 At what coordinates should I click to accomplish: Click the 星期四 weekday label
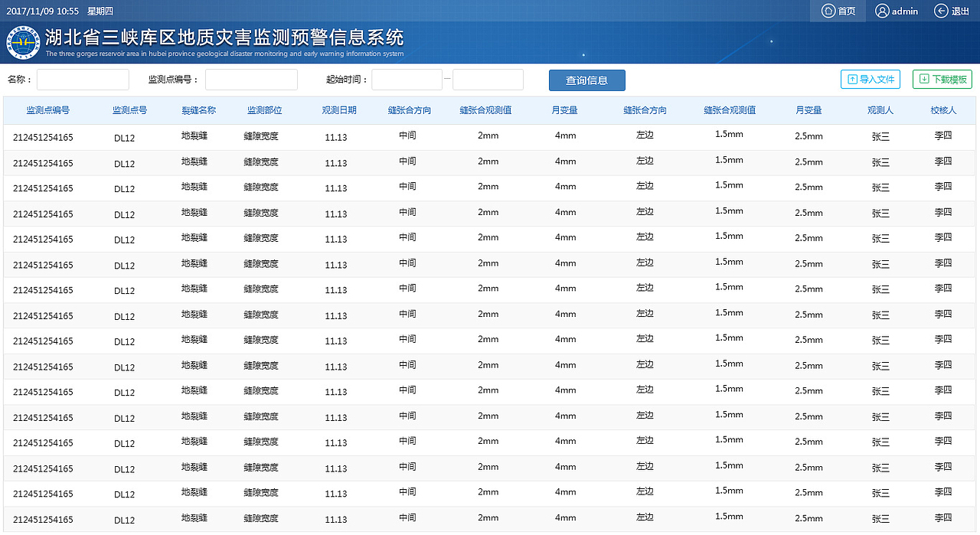[x=100, y=11]
